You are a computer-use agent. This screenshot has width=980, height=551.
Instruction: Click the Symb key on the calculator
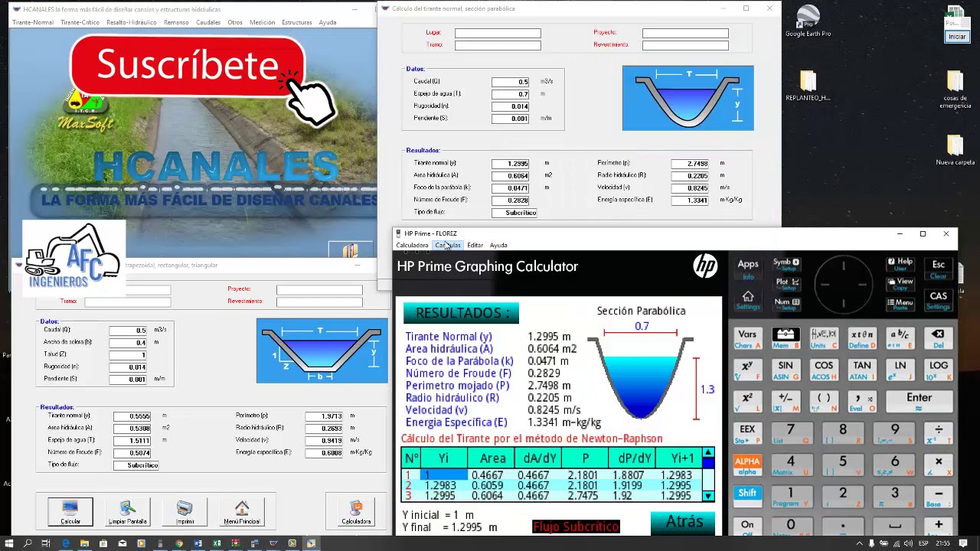point(786,265)
